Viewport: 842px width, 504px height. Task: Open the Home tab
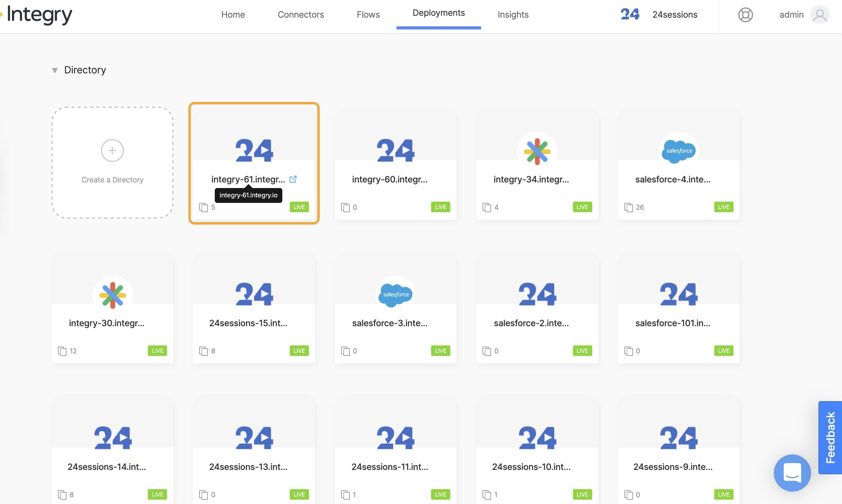tap(233, 15)
